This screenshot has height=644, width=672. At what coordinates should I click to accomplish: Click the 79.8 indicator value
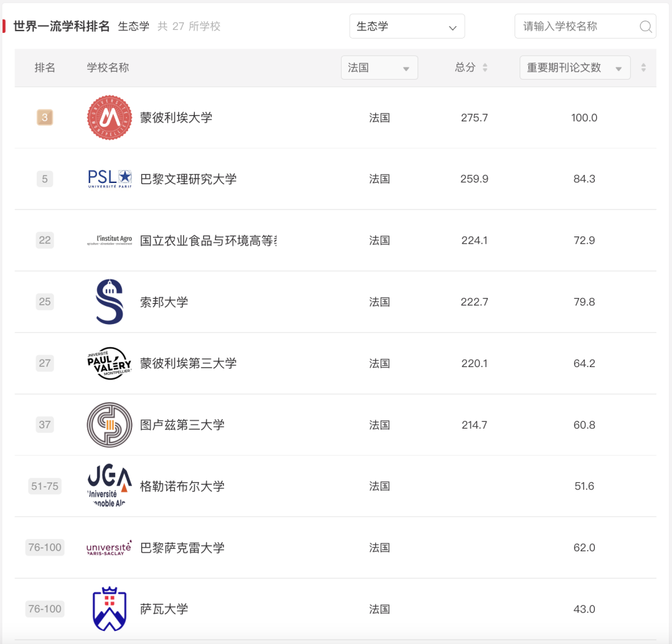pos(584,302)
